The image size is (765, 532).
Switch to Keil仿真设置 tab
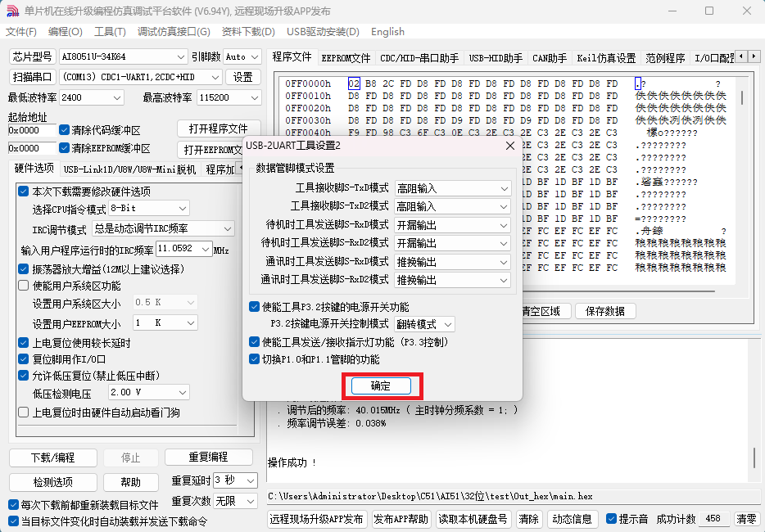tap(606, 58)
